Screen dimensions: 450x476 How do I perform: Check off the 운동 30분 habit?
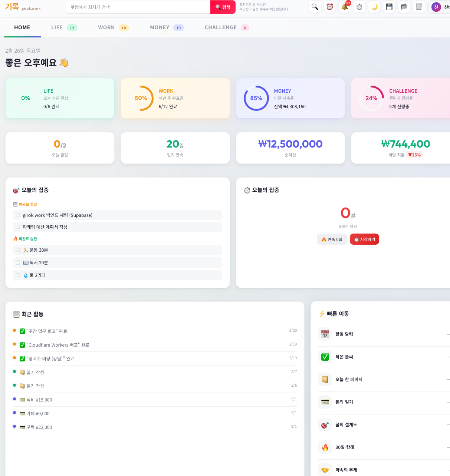coord(17,250)
